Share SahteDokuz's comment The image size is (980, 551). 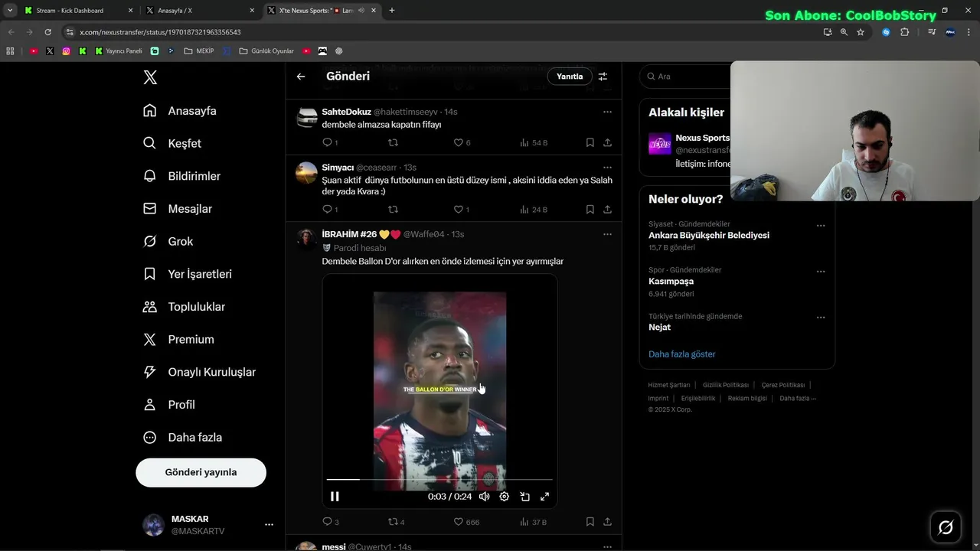tap(607, 142)
